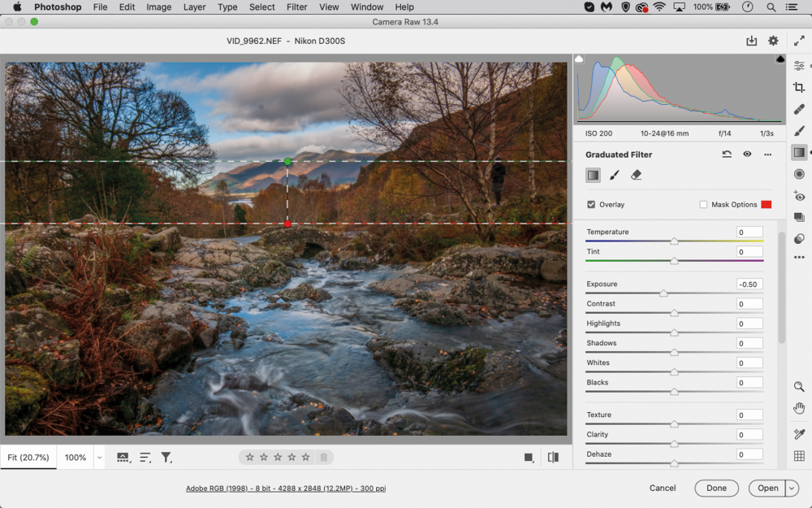
Task: Enable the Mask Options checkbox
Action: [703, 204]
